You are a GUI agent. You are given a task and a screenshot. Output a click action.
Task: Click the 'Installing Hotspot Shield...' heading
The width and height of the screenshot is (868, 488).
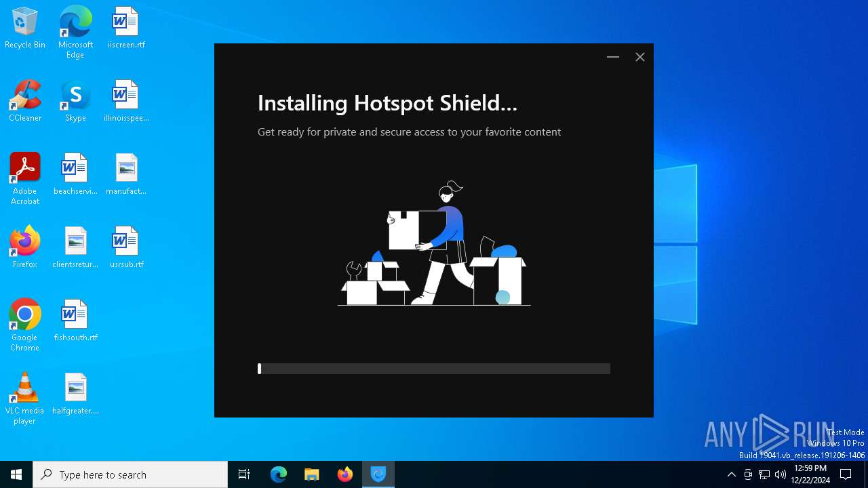click(x=387, y=103)
